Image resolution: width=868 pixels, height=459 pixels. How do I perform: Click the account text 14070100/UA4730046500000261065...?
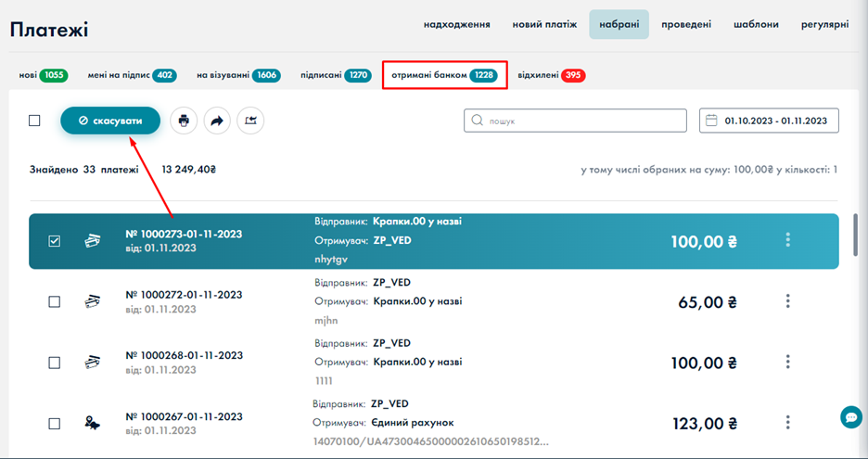(432, 442)
